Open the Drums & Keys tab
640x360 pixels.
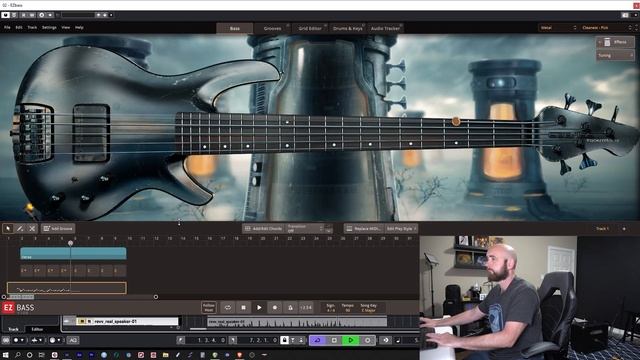[347, 28]
